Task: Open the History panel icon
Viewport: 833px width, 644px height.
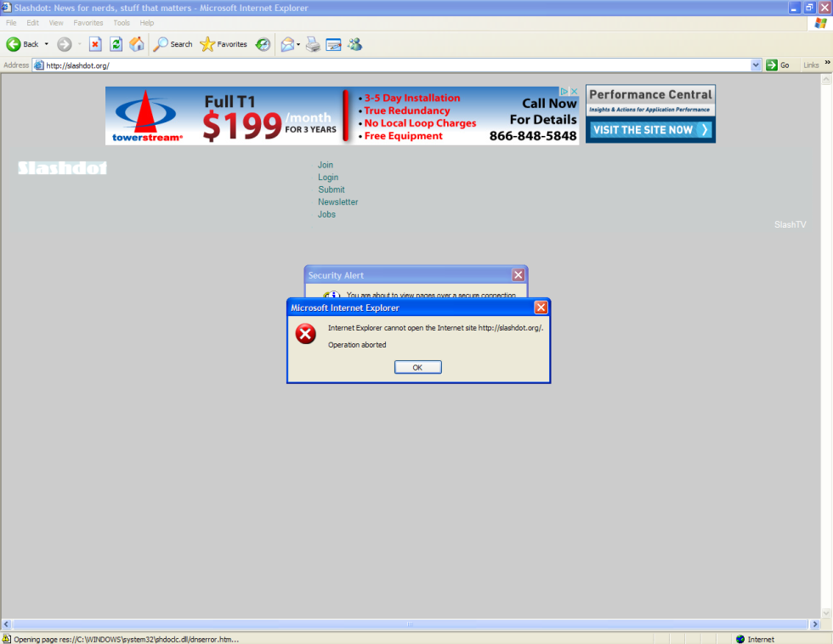Action: click(x=262, y=44)
